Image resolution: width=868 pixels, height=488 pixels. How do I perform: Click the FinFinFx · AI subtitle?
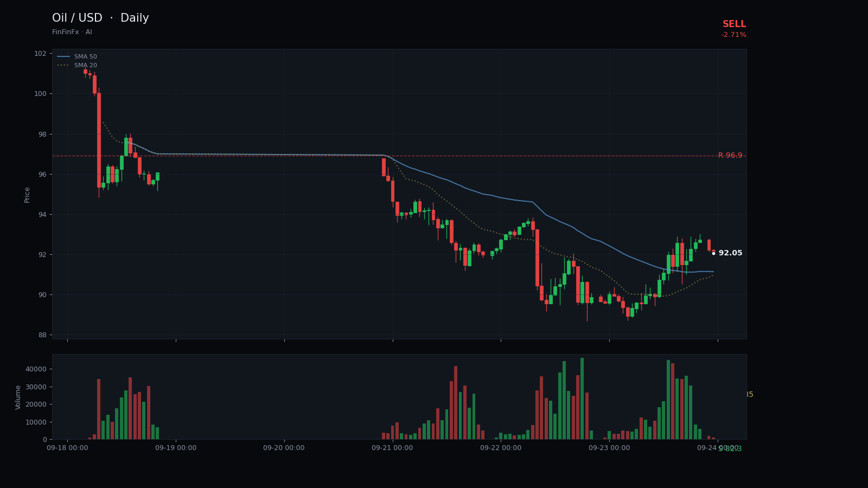[72, 32]
